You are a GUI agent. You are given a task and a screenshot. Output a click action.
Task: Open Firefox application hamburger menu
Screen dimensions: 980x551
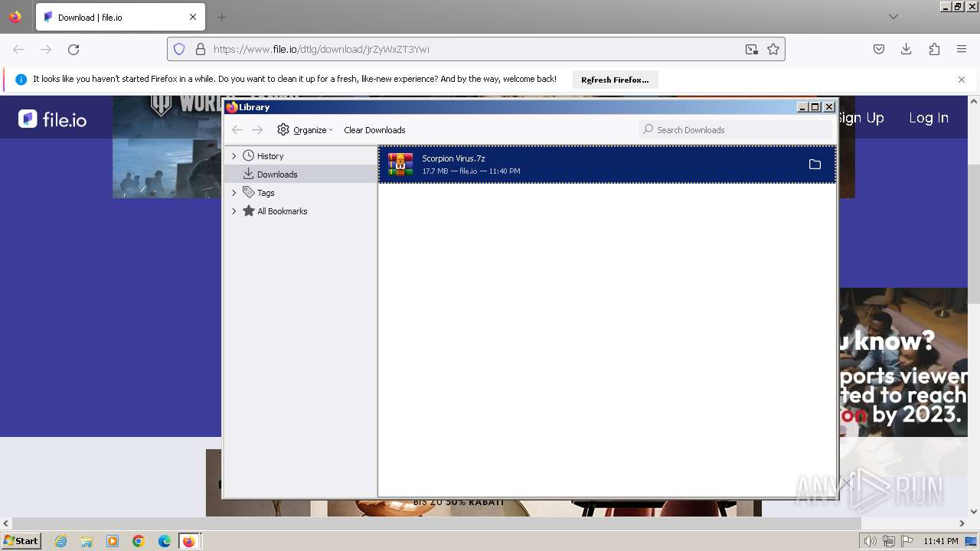pyautogui.click(x=962, y=49)
